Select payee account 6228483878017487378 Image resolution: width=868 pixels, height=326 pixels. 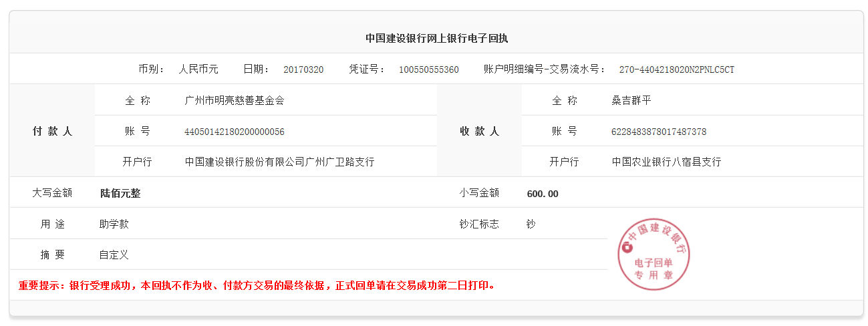pos(659,132)
